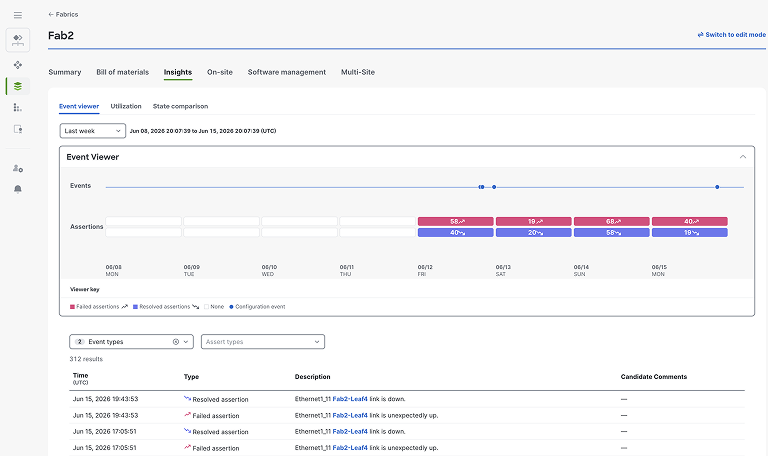Clear the Event types filter icon
The width and height of the screenshot is (768, 456).
pos(176,342)
